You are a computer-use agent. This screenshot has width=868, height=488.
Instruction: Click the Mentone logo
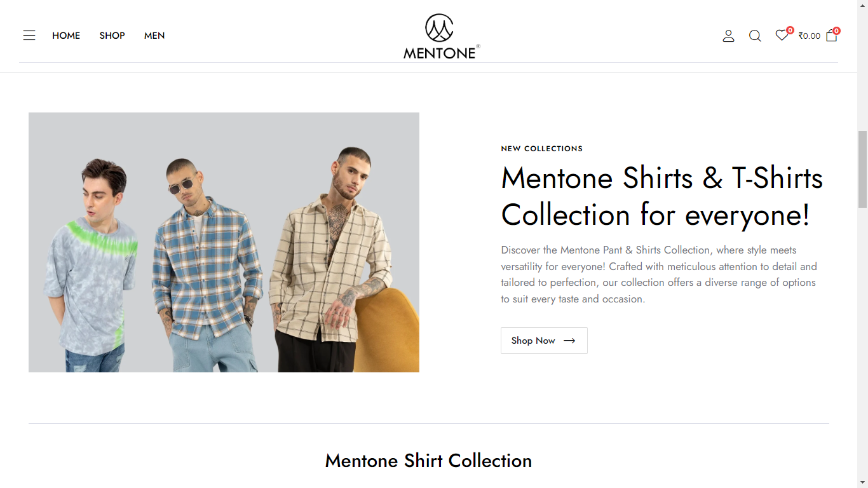pyautogui.click(x=441, y=37)
